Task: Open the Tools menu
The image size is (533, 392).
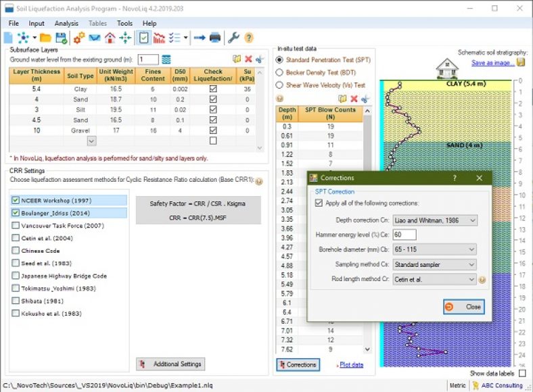Action: click(x=124, y=23)
